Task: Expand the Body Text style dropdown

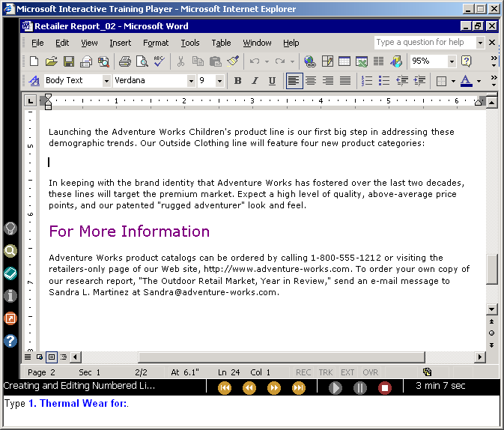Action: pos(106,81)
